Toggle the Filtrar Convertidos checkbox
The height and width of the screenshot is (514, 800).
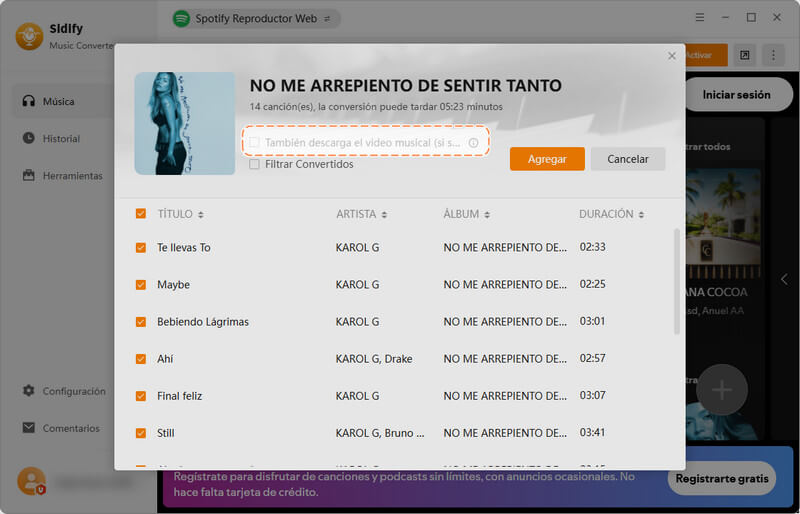[x=254, y=164]
